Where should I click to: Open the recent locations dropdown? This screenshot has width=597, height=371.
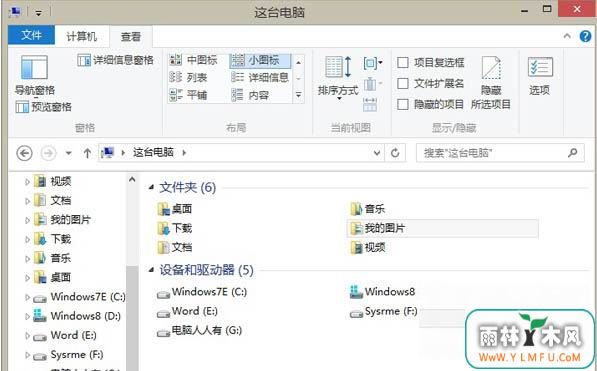click(x=69, y=154)
